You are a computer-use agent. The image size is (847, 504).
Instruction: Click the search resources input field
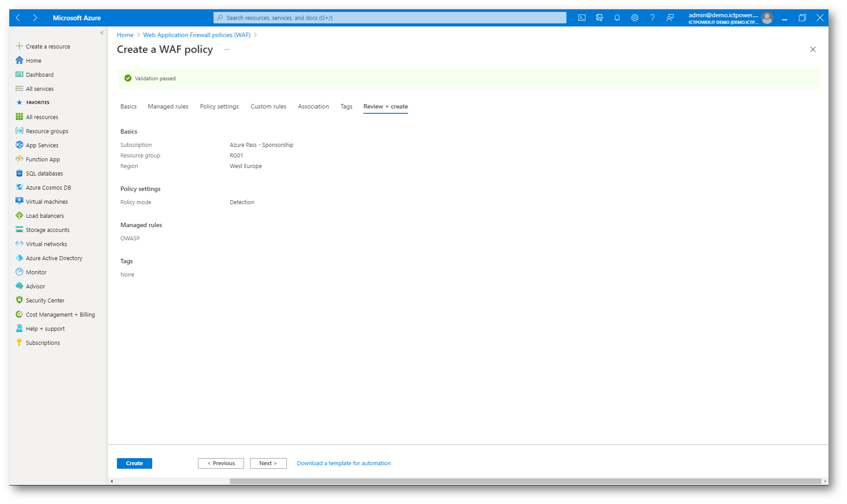(390, 18)
